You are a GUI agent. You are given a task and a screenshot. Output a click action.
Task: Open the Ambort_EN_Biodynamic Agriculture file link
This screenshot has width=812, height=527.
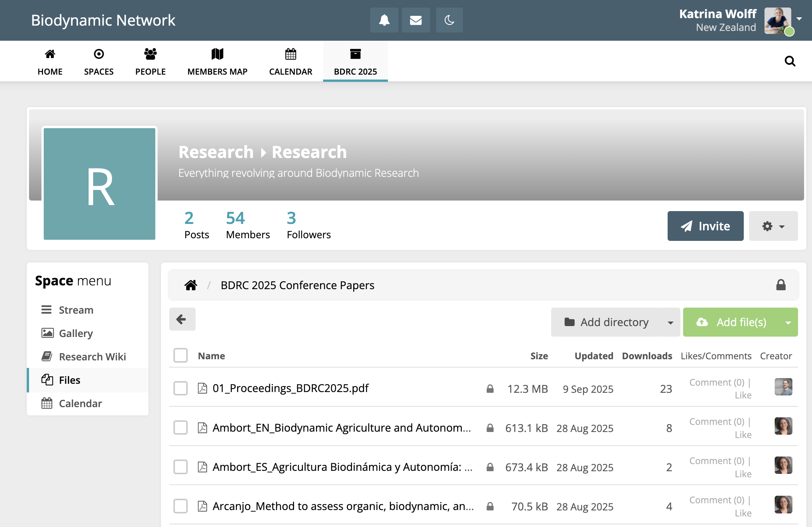[342, 427]
